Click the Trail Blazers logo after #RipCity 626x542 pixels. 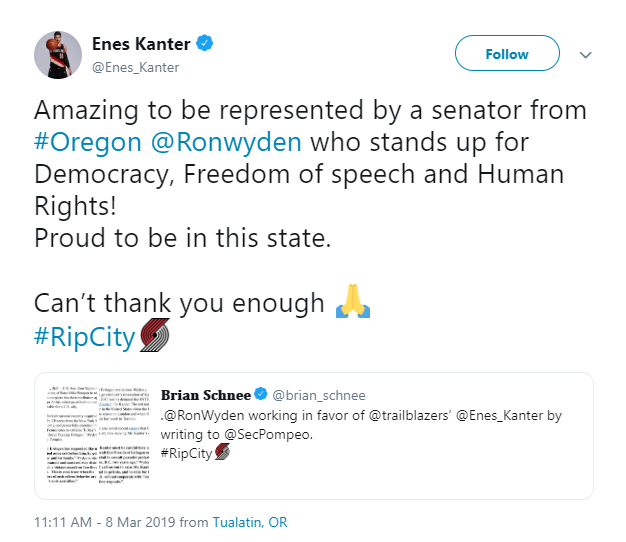coord(155,336)
